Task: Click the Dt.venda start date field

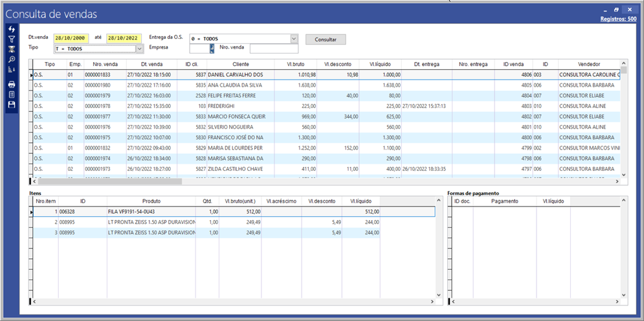Action: [x=71, y=38]
